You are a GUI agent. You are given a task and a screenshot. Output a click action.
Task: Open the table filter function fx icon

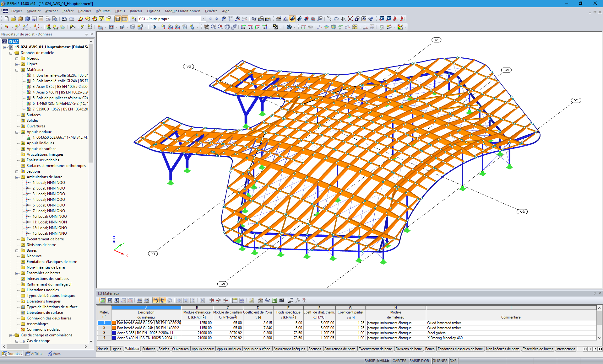(x=298, y=300)
